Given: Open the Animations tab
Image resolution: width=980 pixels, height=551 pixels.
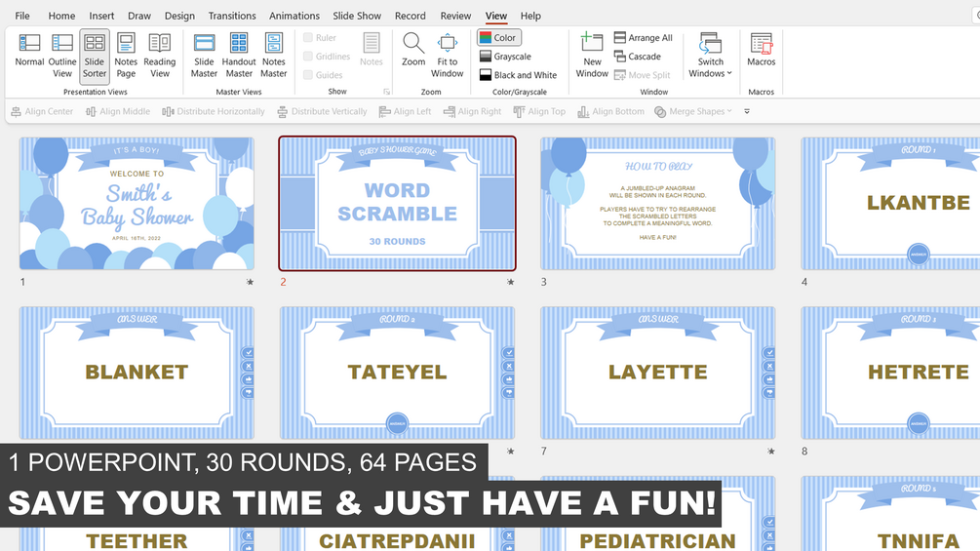Looking at the screenshot, I should [x=294, y=16].
